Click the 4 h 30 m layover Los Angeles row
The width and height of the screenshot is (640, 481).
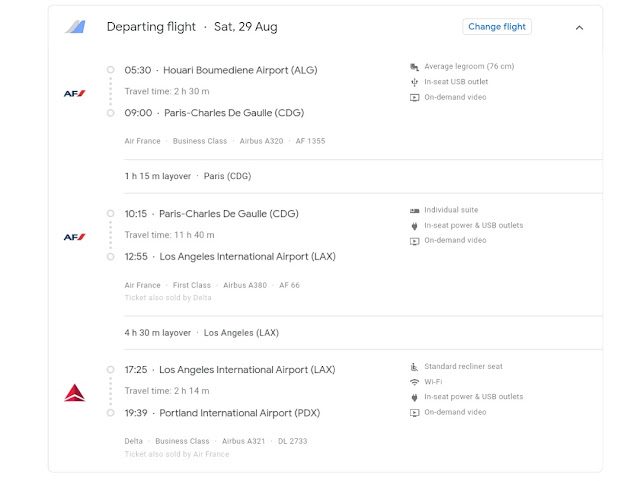pos(363,333)
